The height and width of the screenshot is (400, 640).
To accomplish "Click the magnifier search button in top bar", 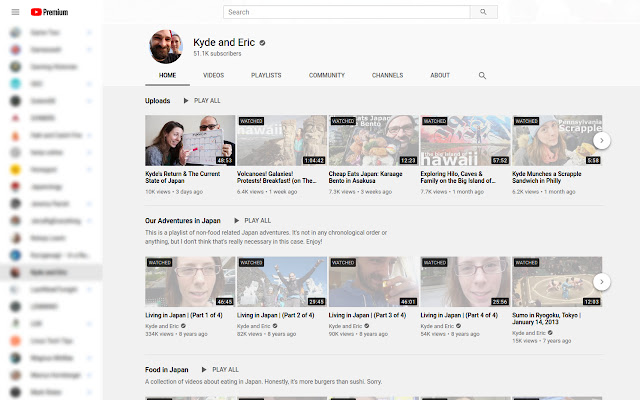I will coord(483,12).
